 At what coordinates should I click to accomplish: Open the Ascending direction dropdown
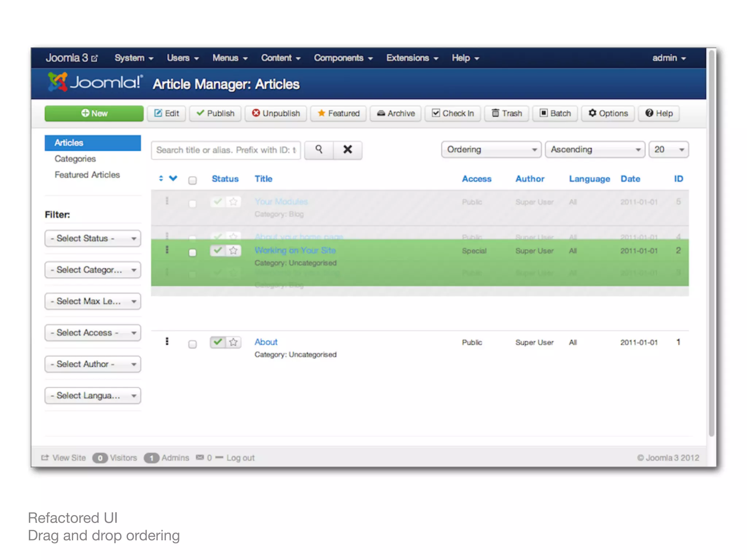(595, 149)
